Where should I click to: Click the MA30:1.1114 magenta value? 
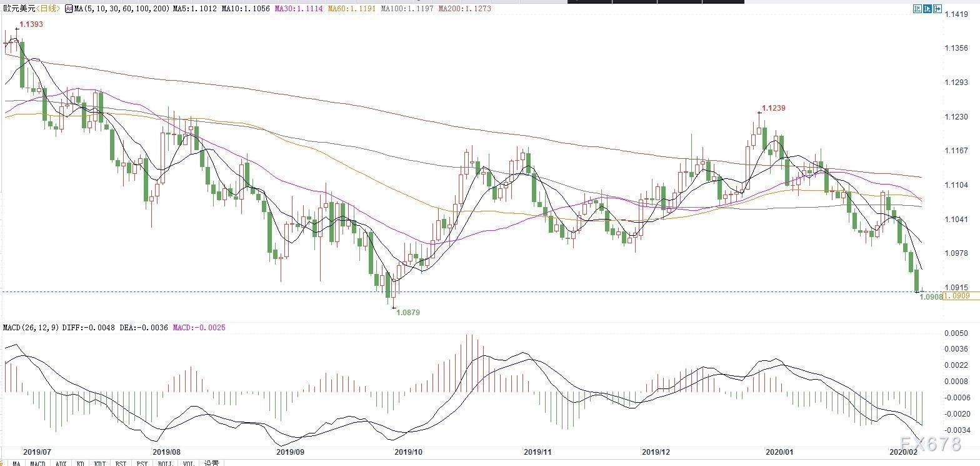300,9
